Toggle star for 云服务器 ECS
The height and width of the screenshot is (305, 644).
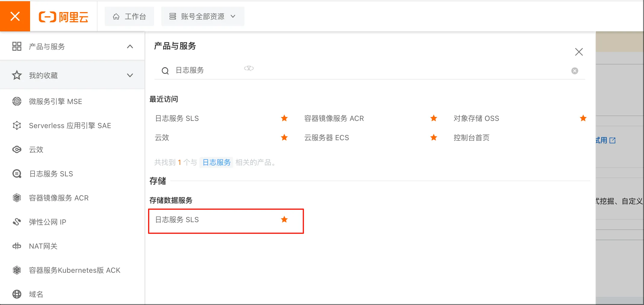434,137
